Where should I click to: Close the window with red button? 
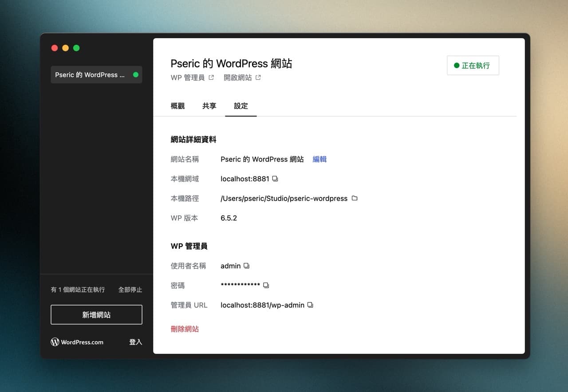tap(55, 48)
